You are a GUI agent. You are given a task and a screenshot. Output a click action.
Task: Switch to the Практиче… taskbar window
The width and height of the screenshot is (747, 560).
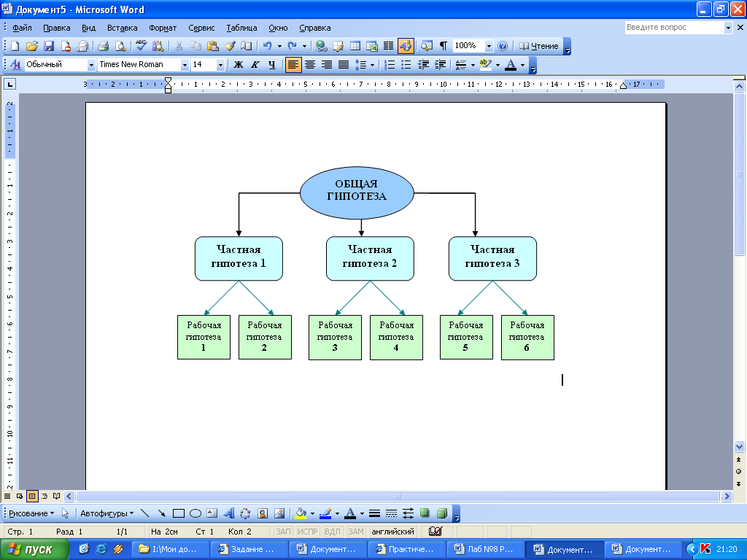coord(406,549)
